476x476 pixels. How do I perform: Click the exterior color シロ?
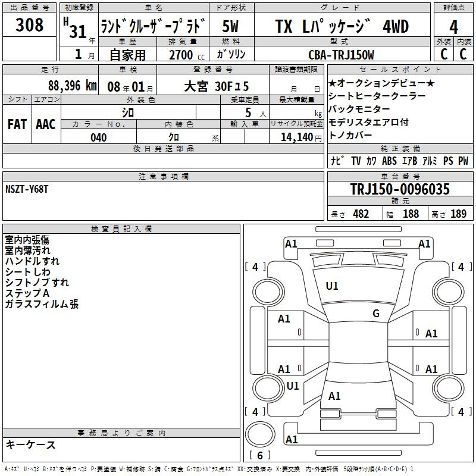[x=128, y=113]
